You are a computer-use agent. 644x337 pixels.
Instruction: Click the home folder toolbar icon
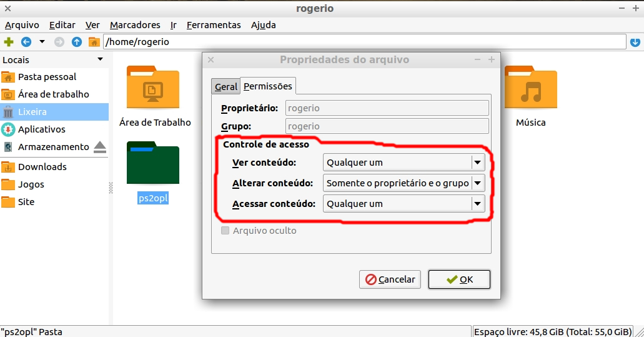click(94, 42)
